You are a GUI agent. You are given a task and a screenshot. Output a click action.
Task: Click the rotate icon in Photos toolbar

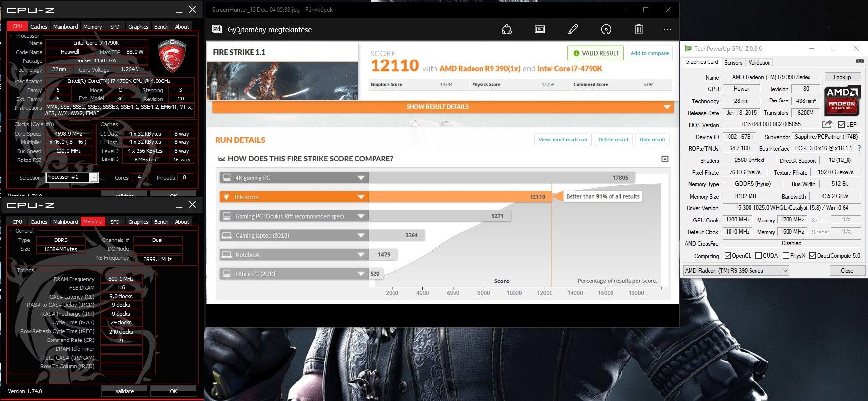606,30
